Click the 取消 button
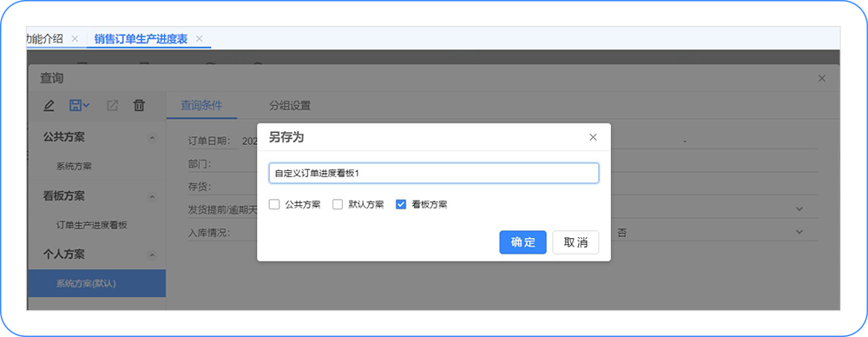The width and height of the screenshot is (868, 337). (x=575, y=242)
